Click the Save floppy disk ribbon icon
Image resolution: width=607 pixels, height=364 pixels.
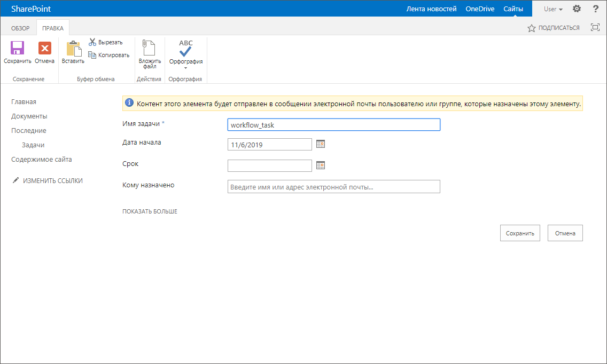18,49
